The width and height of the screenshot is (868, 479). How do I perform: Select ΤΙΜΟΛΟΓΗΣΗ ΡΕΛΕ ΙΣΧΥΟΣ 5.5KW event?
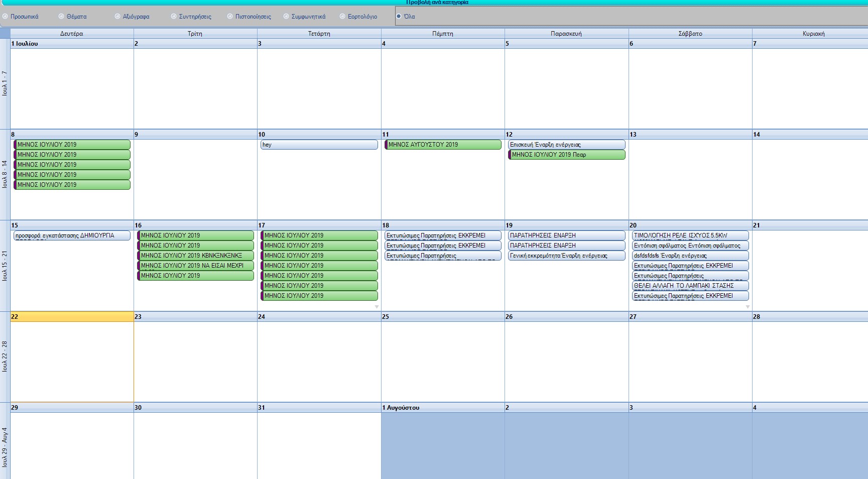(690, 235)
